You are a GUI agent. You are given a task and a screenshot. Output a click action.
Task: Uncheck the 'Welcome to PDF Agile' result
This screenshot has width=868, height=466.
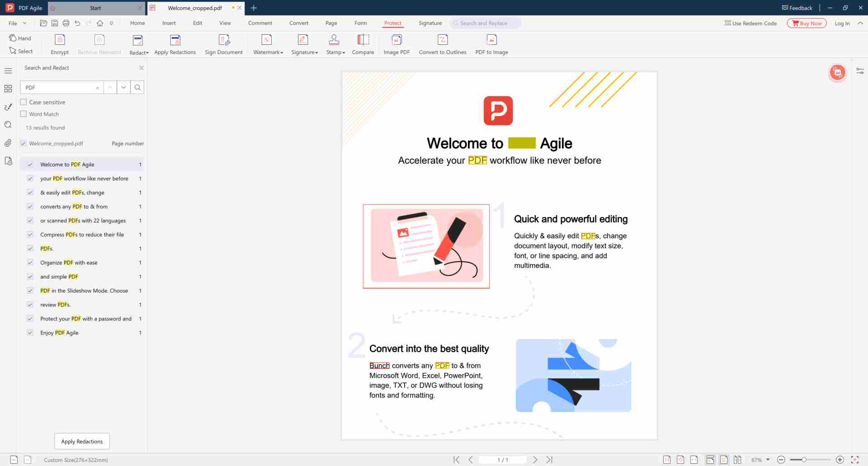[30, 165]
